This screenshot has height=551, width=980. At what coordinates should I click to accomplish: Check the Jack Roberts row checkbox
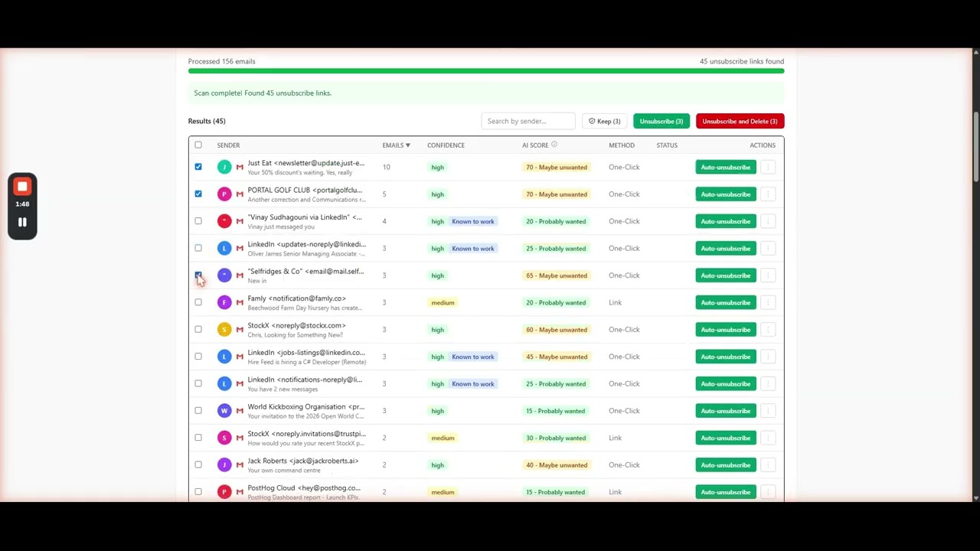tap(198, 465)
